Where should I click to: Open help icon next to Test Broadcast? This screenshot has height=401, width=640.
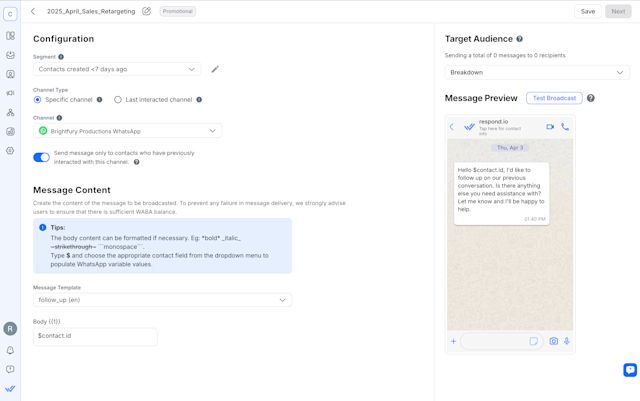591,98
